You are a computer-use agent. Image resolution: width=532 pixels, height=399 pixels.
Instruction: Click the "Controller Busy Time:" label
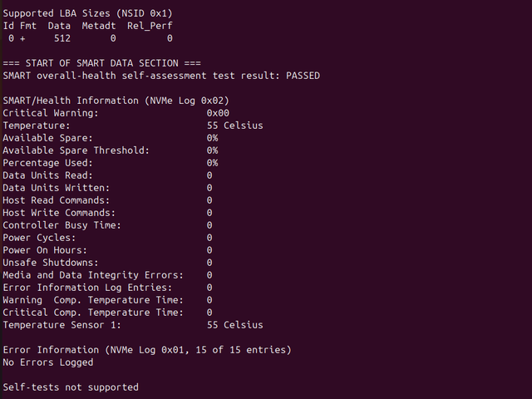tap(62, 225)
